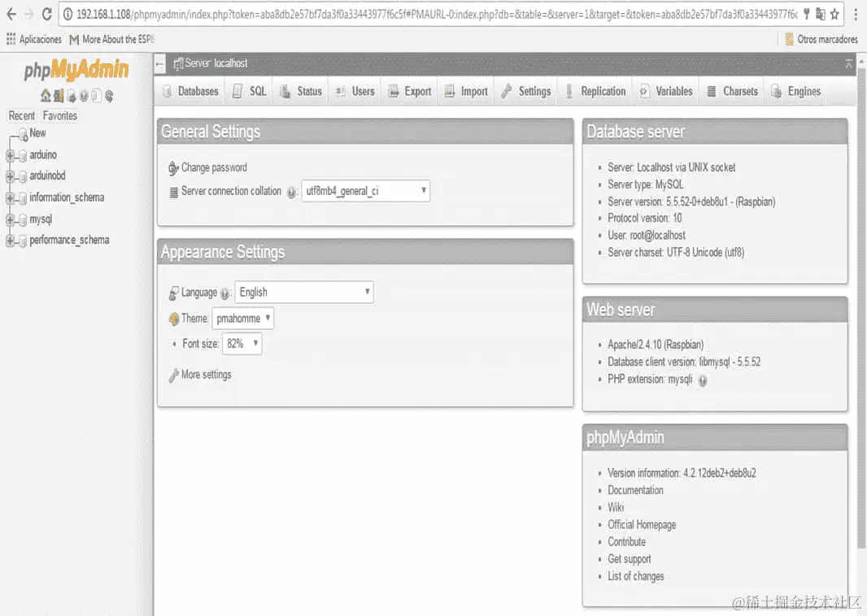Open the Settings tab
Image resolution: width=867 pixels, height=616 pixels.
click(x=526, y=92)
